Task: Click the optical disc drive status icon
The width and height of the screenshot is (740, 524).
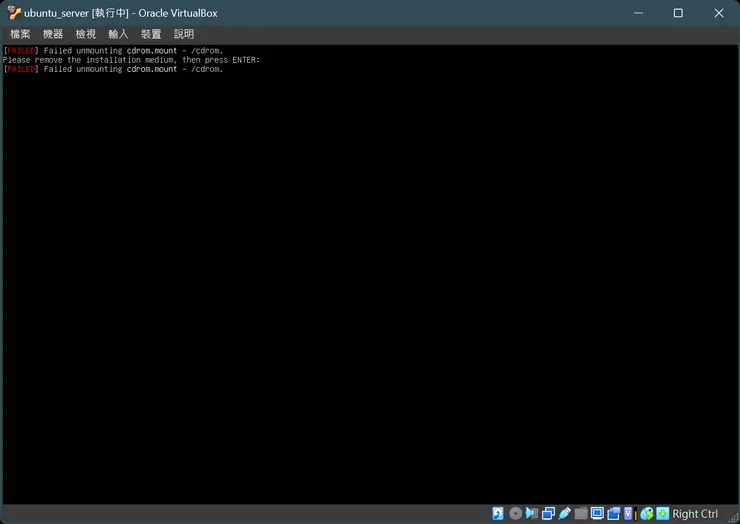Action: 515,514
